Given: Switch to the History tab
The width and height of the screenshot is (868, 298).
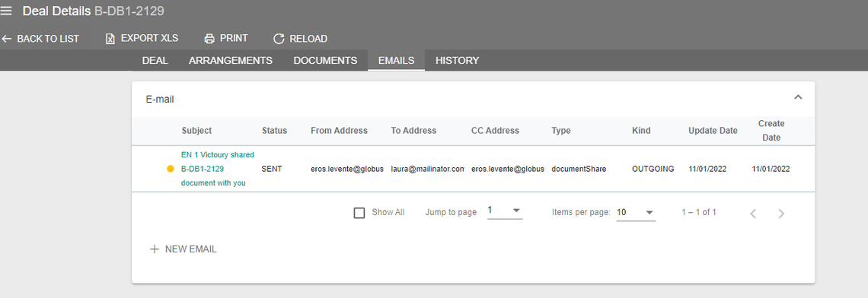Looking at the screenshot, I should [458, 60].
